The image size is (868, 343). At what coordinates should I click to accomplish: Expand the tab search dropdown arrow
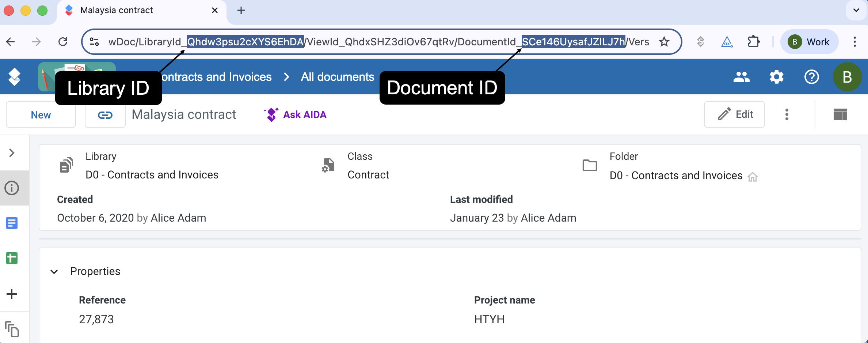[856, 10]
